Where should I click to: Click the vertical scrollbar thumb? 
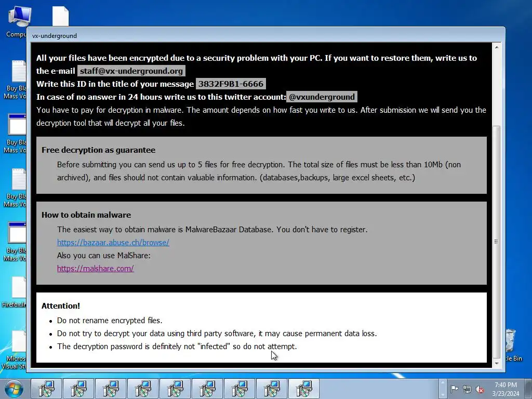(x=496, y=242)
